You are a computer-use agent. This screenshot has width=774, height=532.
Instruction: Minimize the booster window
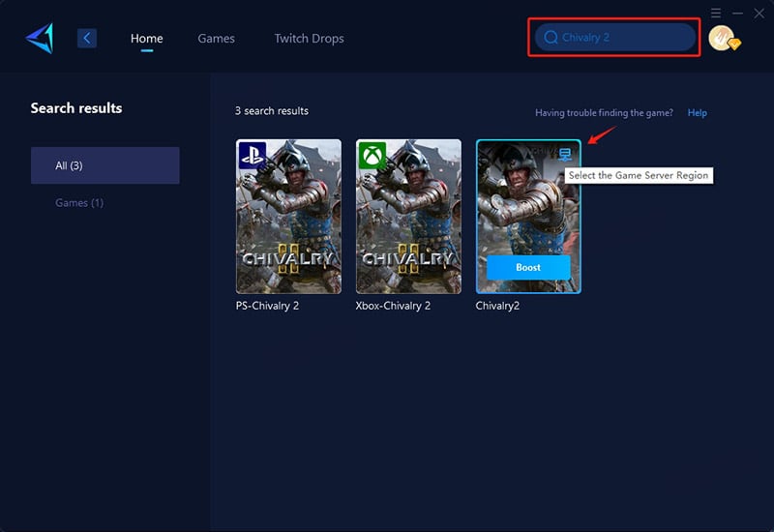coord(737,14)
